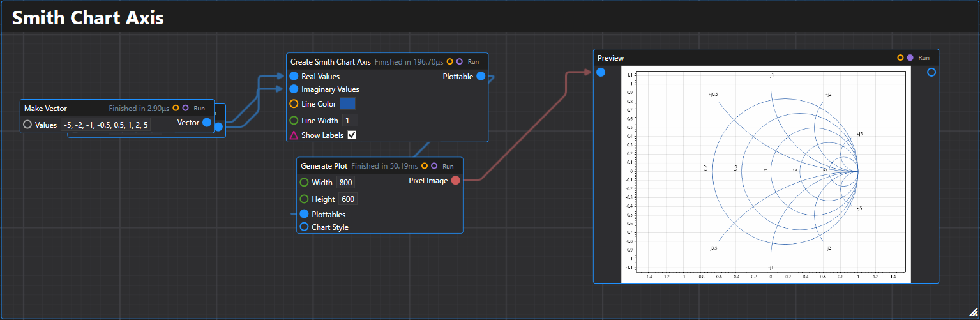This screenshot has width=980, height=320.
Task: Click the Plottables input port
Action: point(305,214)
